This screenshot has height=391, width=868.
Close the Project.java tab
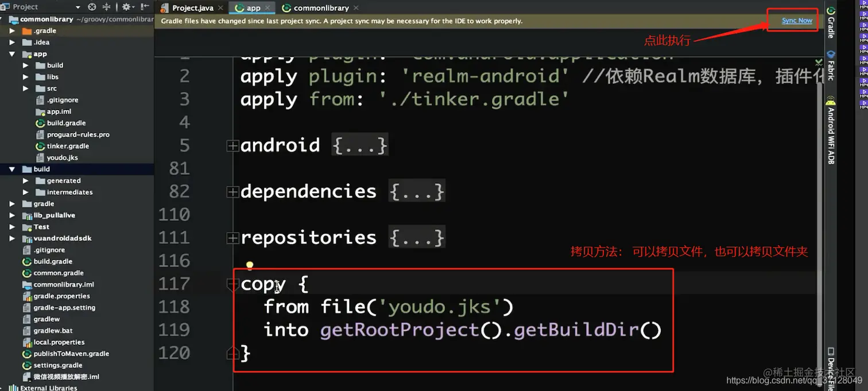(x=220, y=8)
